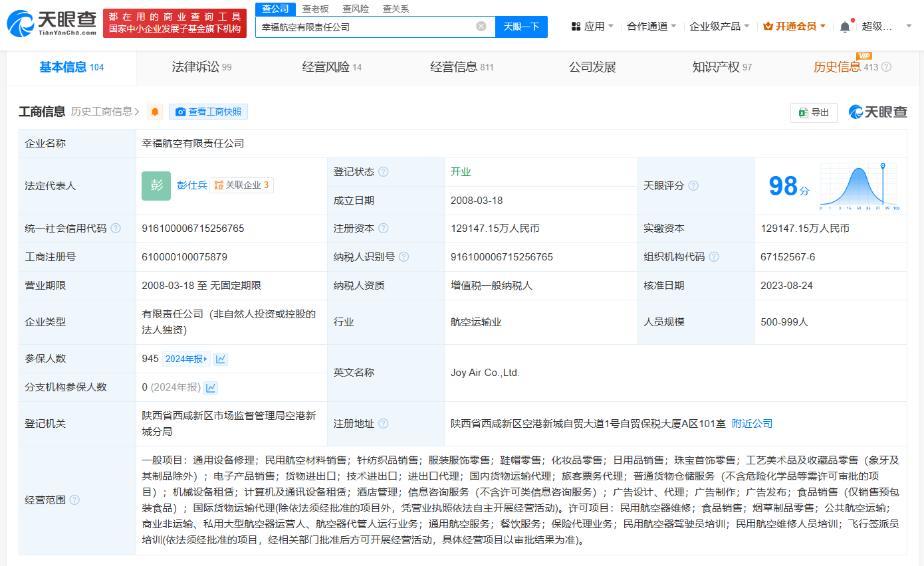The height and width of the screenshot is (566, 924).
Task: Switch to 法律诉讼 tab
Action: 201,67
